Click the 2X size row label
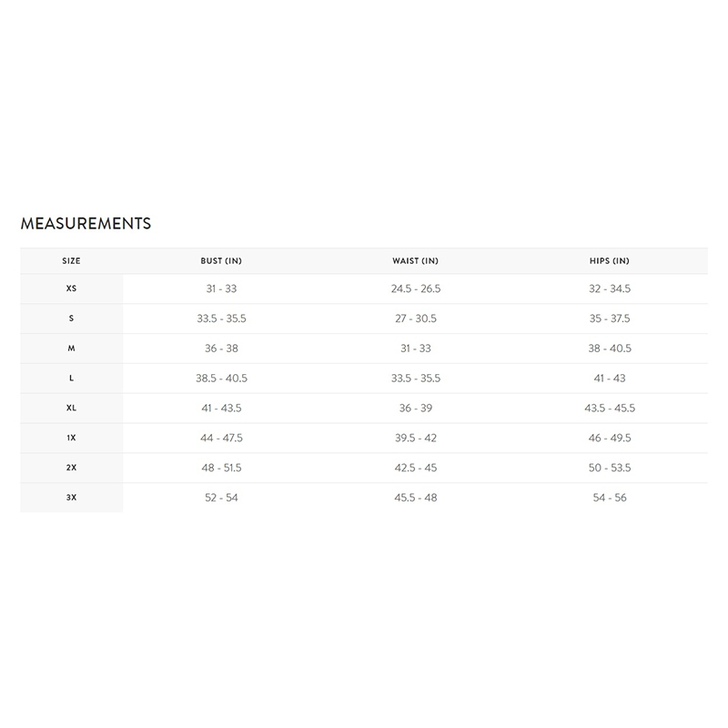Screen dimensions: 728x728 (72, 468)
